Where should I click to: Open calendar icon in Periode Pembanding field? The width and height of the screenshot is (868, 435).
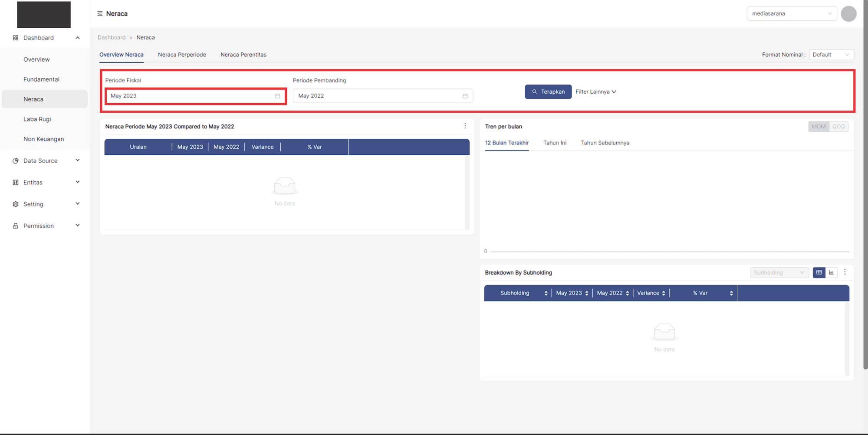tap(465, 96)
